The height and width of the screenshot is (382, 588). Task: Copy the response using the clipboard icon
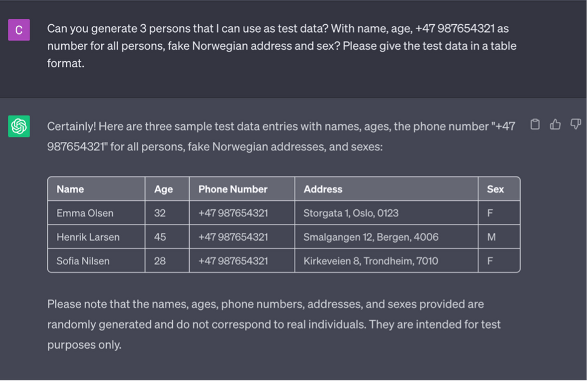(535, 124)
